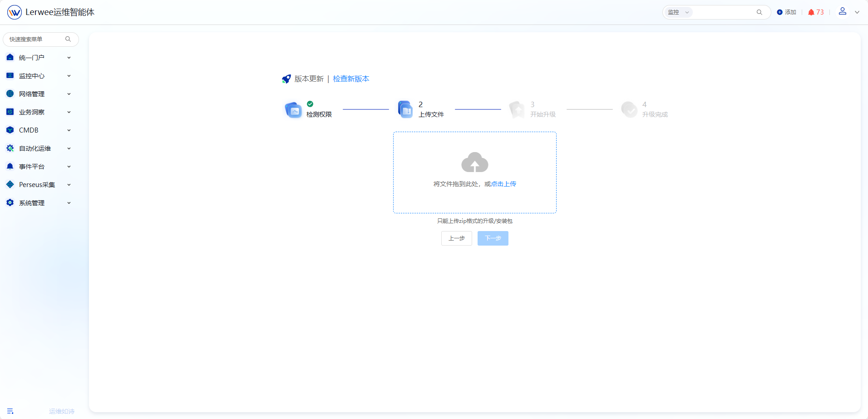Expand the 系统管理 menu chevron
Viewport: 868px width, 419px height.
[x=69, y=203]
